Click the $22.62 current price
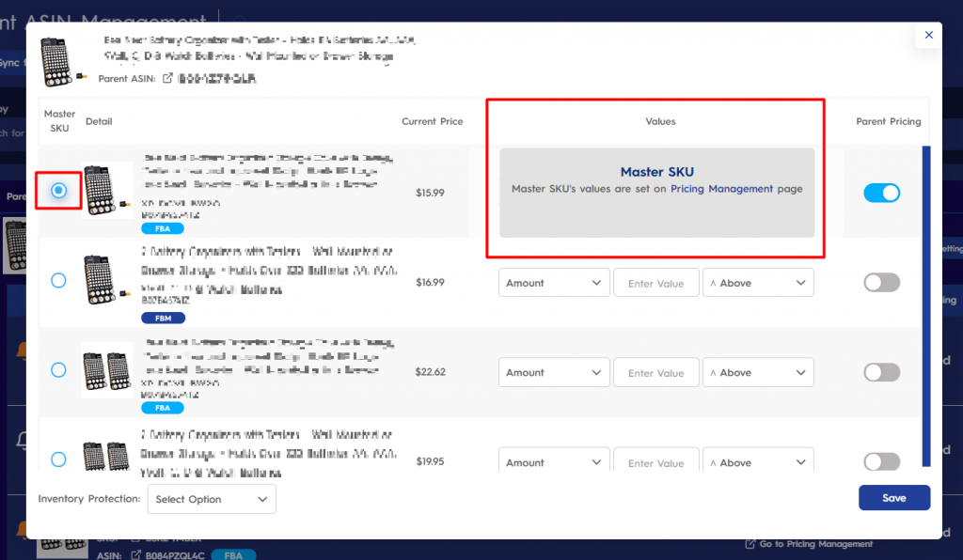The height and width of the screenshot is (560, 963). (x=430, y=372)
